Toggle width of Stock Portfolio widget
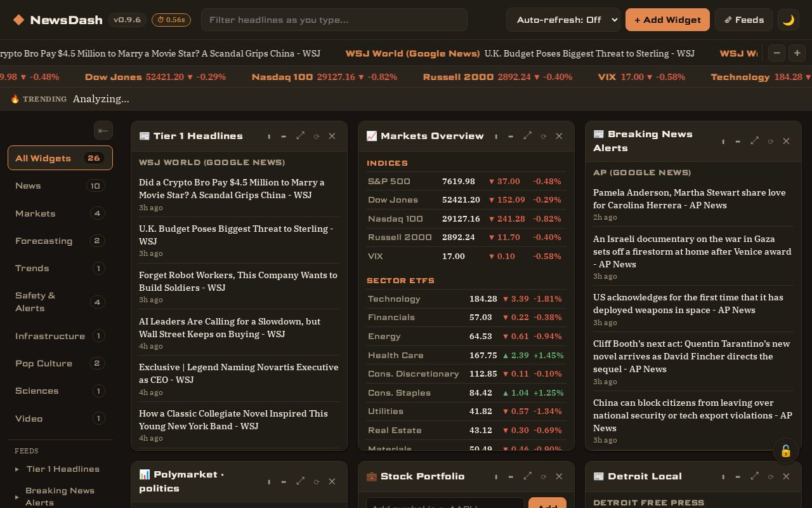The height and width of the screenshot is (508, 812). (x=511, y=476)
